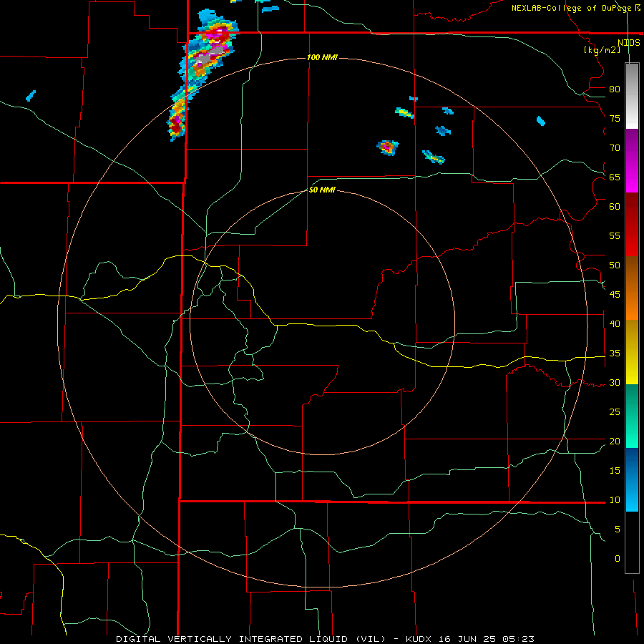Screen dimensions: 644x644
Task: Click the 75 value on the color scale
Action: pos(615,118)
